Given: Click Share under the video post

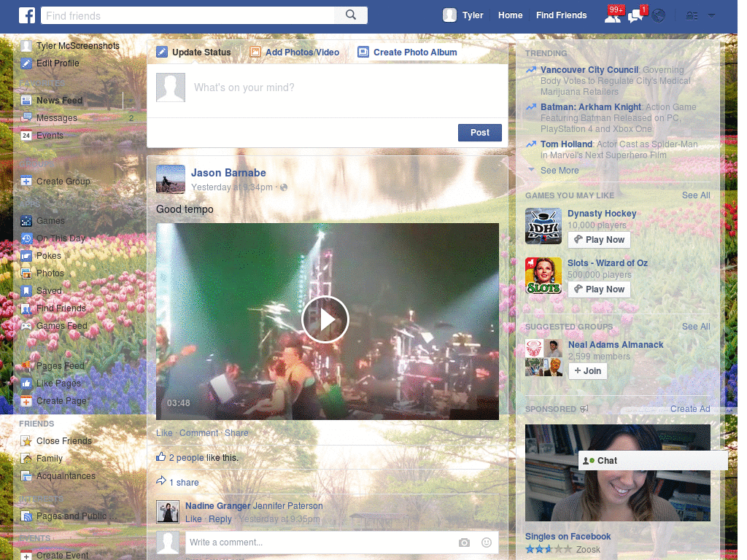Looking at the screenshot, I should click(x=236, y=433).
